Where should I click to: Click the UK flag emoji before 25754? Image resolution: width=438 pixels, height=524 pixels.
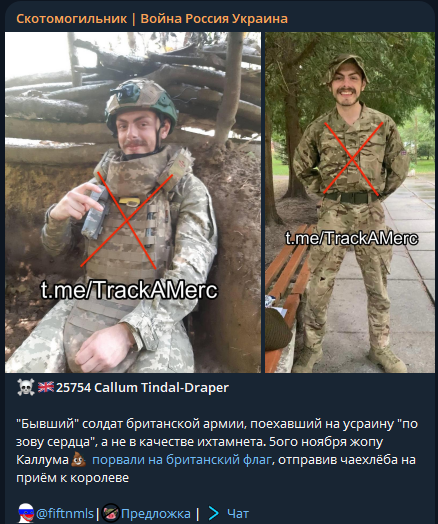[x=46, y=387]
